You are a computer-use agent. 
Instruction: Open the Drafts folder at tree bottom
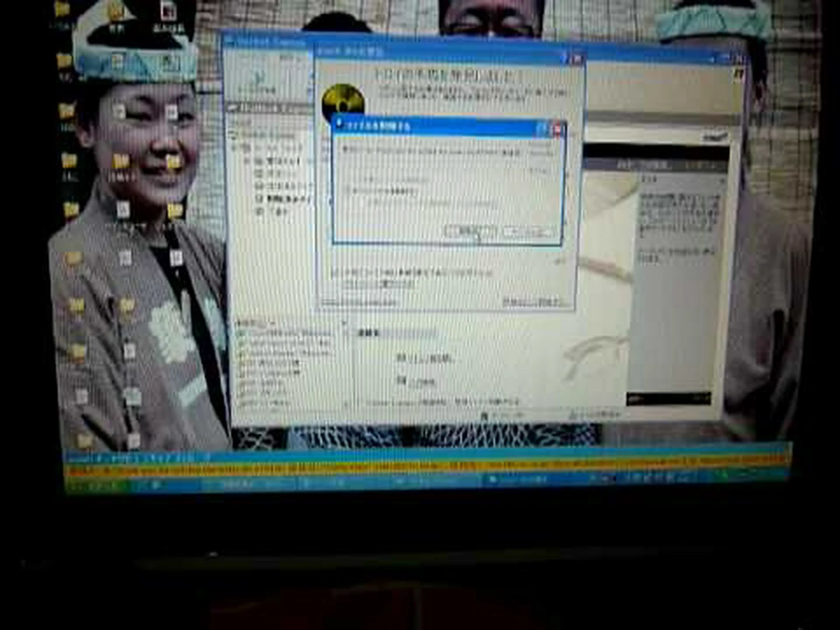[259, 211]
